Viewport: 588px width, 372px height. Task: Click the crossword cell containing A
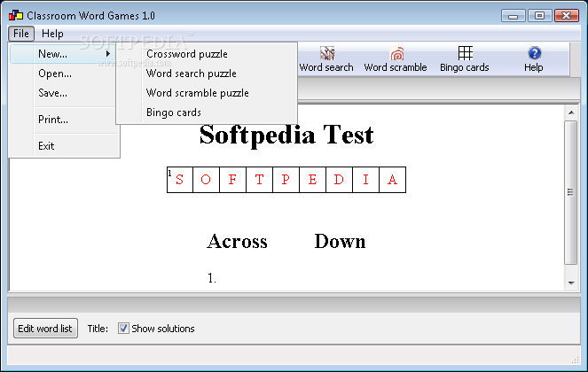coord(393,180)
